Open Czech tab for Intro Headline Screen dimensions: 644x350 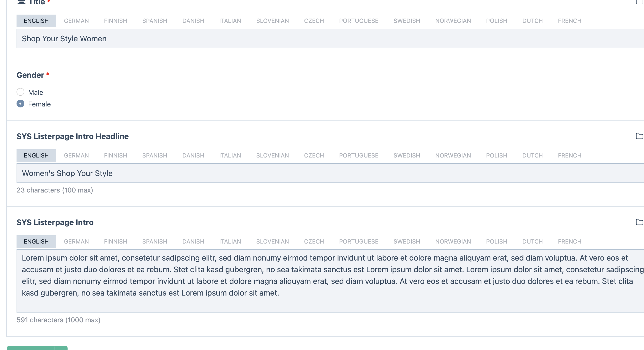(x=314, y=156)
